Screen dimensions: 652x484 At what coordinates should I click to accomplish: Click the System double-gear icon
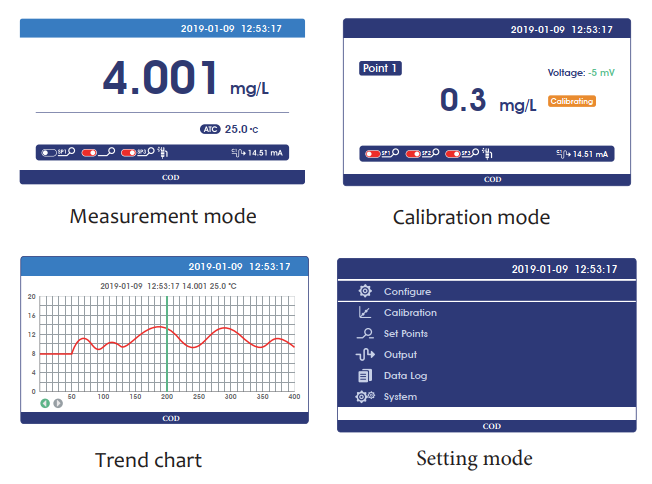(365, 397)
